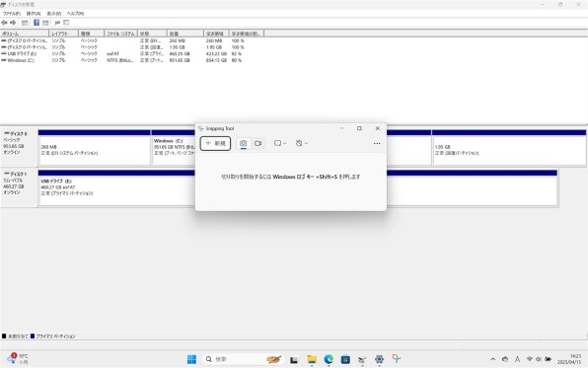
Task: Open the snip delay timer dropdown
Action: [302, 143]
